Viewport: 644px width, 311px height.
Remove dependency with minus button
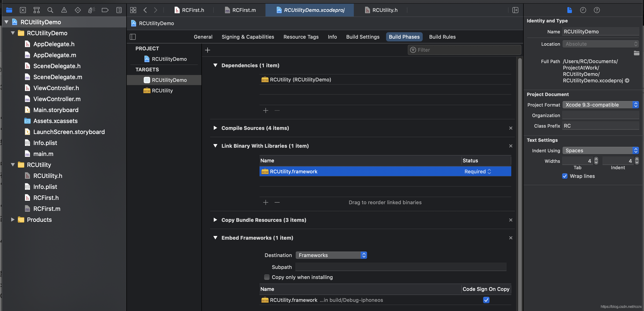277,110
